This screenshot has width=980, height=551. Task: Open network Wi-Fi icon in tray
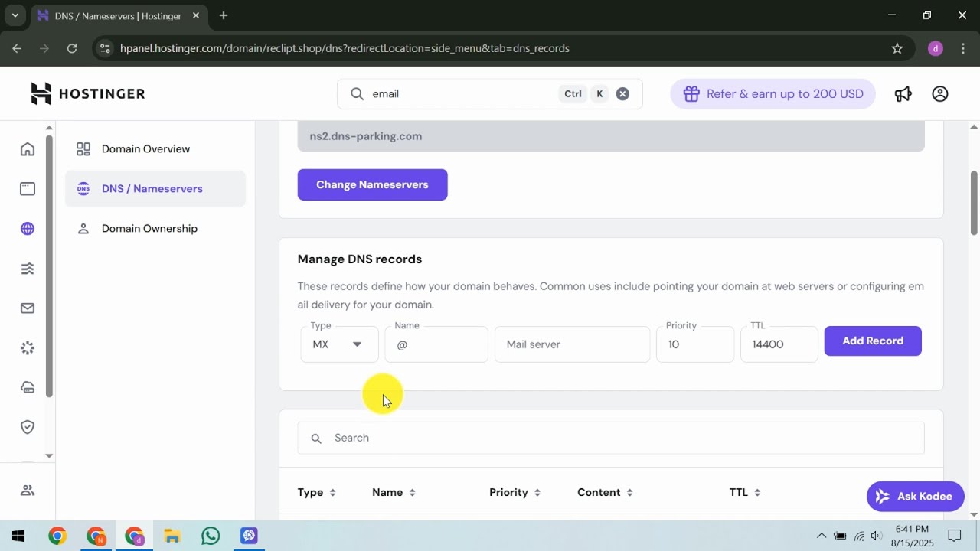pos(859,536)
